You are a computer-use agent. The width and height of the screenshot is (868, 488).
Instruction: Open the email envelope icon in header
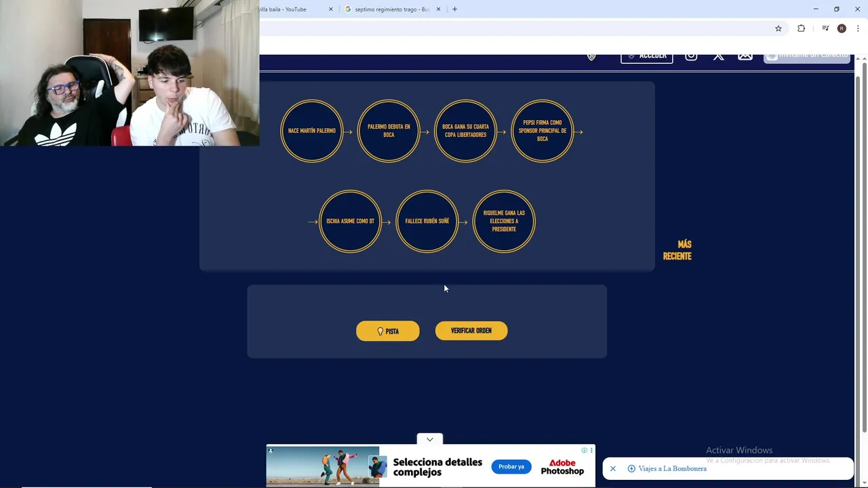745,56
